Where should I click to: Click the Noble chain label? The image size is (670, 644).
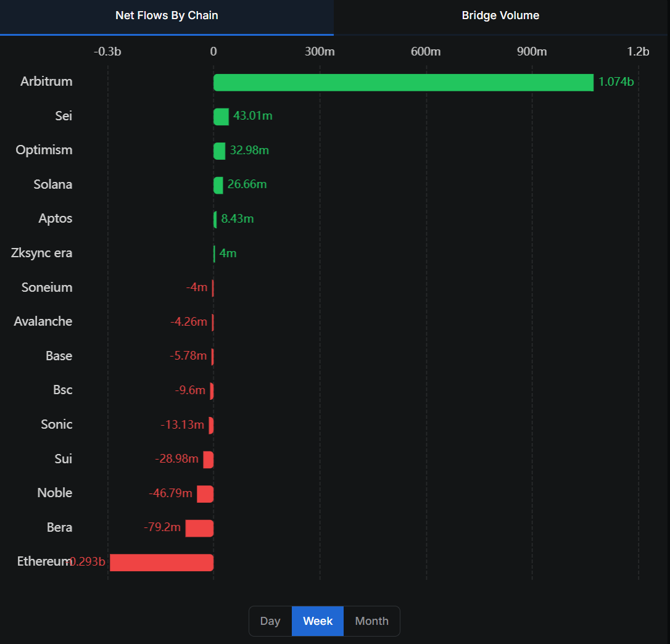(x=55, y=493)
